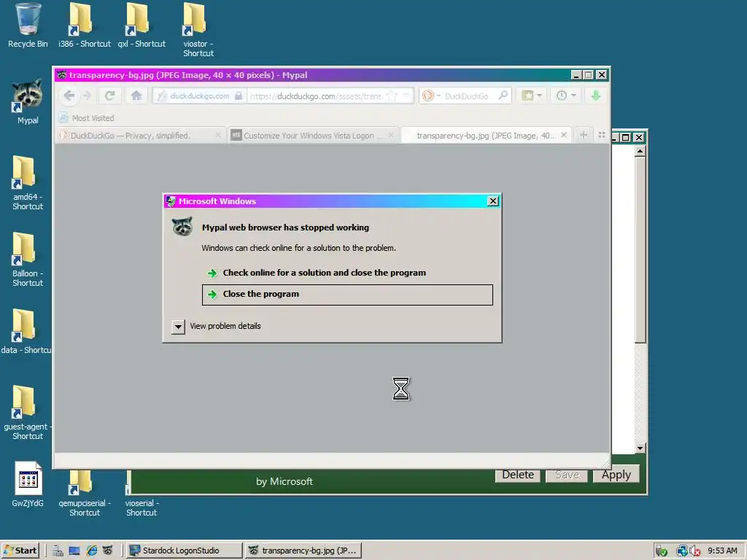
Task: Open Mypal downloads green arrow
Action: click(x=595, y=96)
